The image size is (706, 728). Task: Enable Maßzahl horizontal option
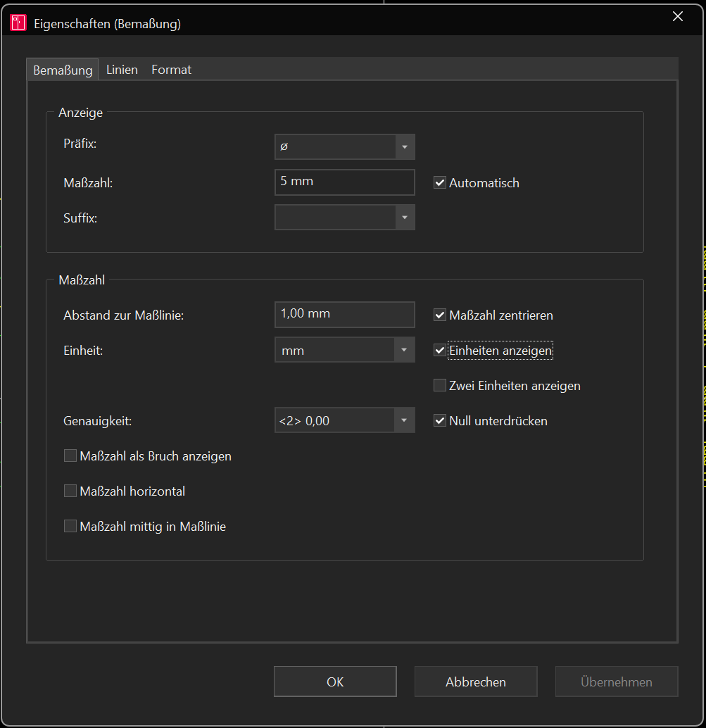point(70,491)
